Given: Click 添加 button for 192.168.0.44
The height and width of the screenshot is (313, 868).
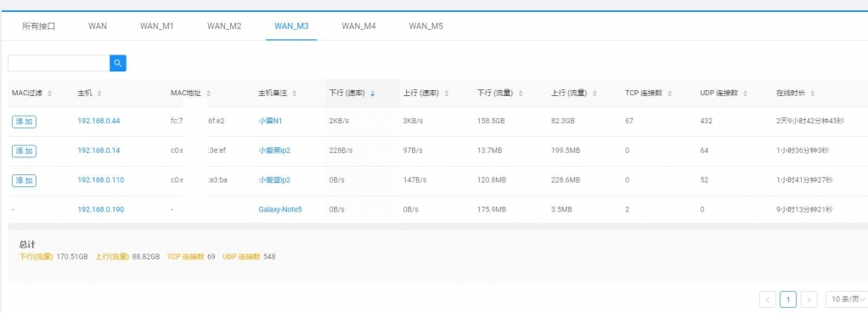Looking at the screenshot, I should pyautogui.click(x=24, y=122).
